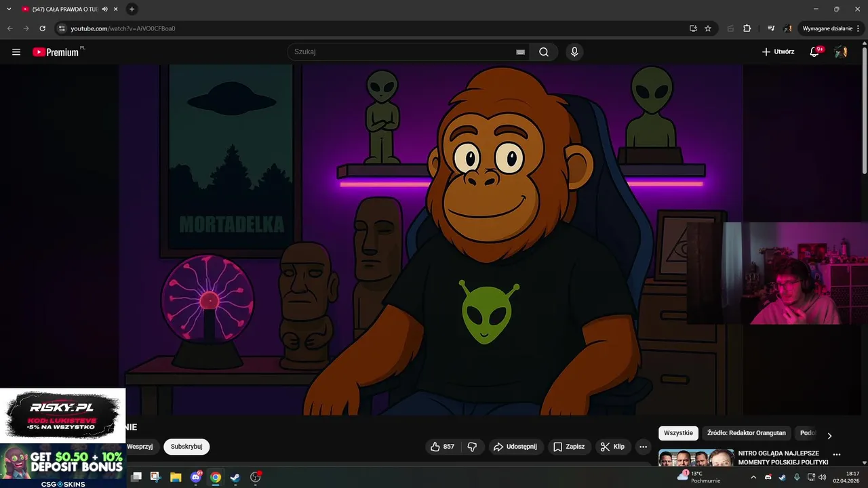Viewport: 868px width, 488px height.
Task: Open the on-screen keyboard in search box
Action: point(520,52)
